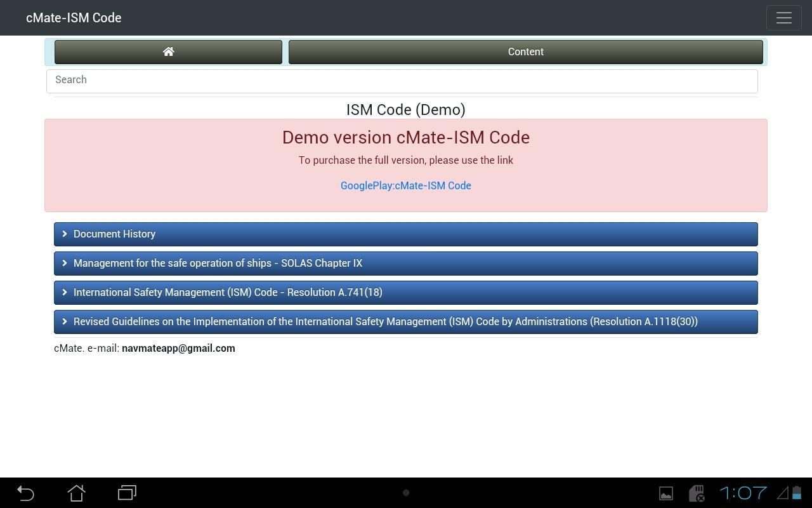
Task: Tap the battery status icon
Action: [797, 493]
